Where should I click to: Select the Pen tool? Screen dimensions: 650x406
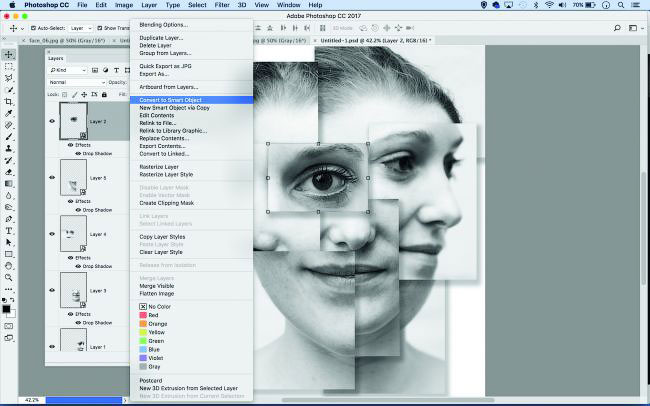point(9,219)
